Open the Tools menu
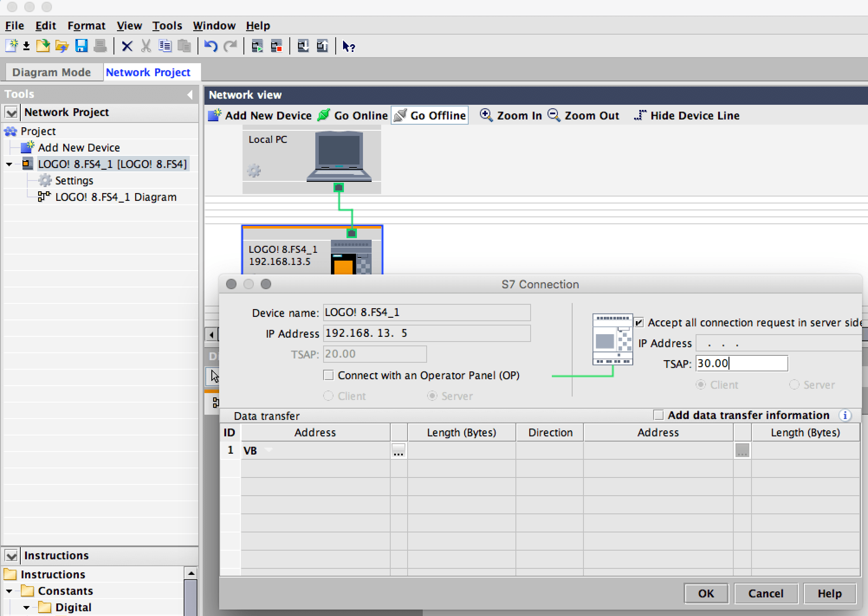868x616 pixels. pyautogui.click(x=167, y=26)
